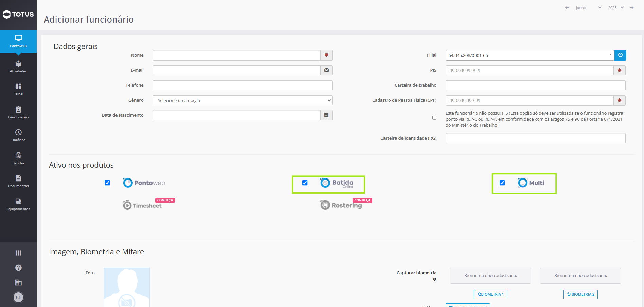Open the CE user avatar

point(18,297)
